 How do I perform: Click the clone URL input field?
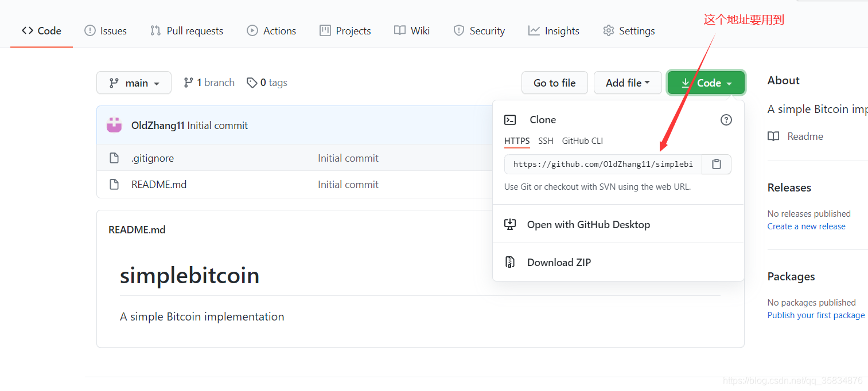coord(603,164)
